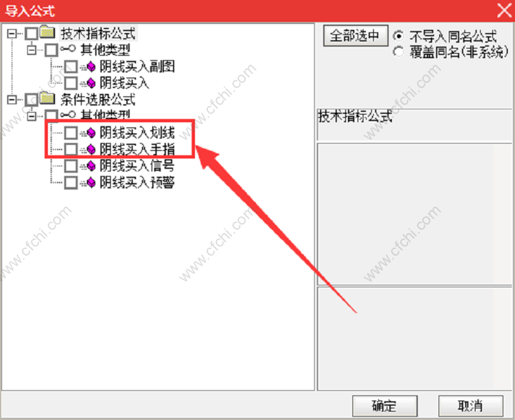Click the magenta icon beside 阴线买入手指
Image resolution: width=515 pixels, height=420 pixels.
[x=91, y=149]
